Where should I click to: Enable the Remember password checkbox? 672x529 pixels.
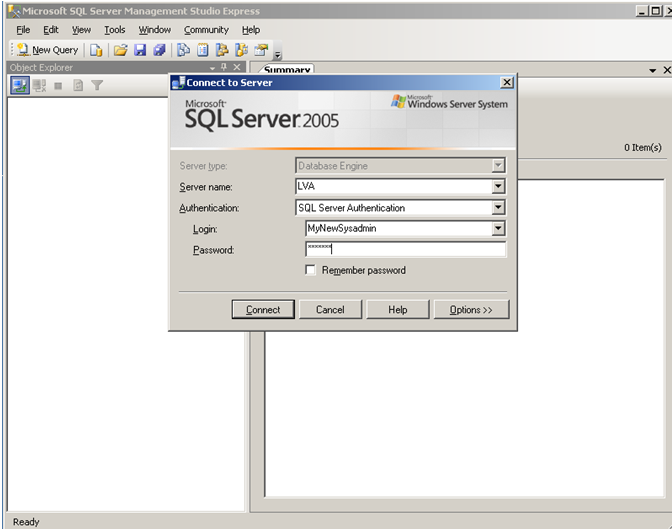(x=310, y=270)
